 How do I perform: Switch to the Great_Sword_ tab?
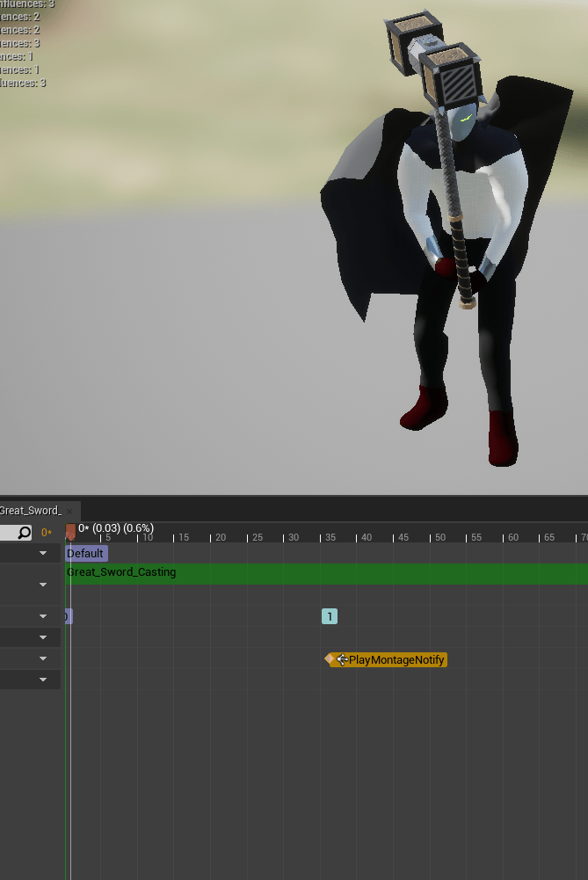point(31,511)
